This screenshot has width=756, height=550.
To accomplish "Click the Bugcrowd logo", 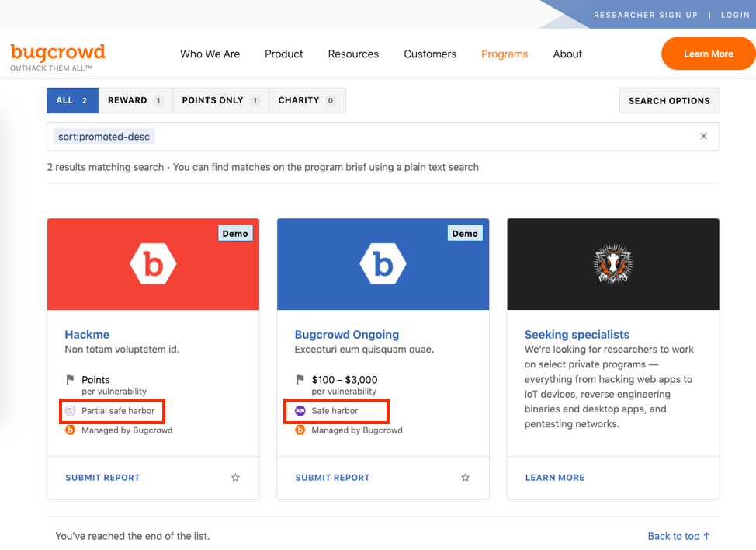I will point(58,57).
